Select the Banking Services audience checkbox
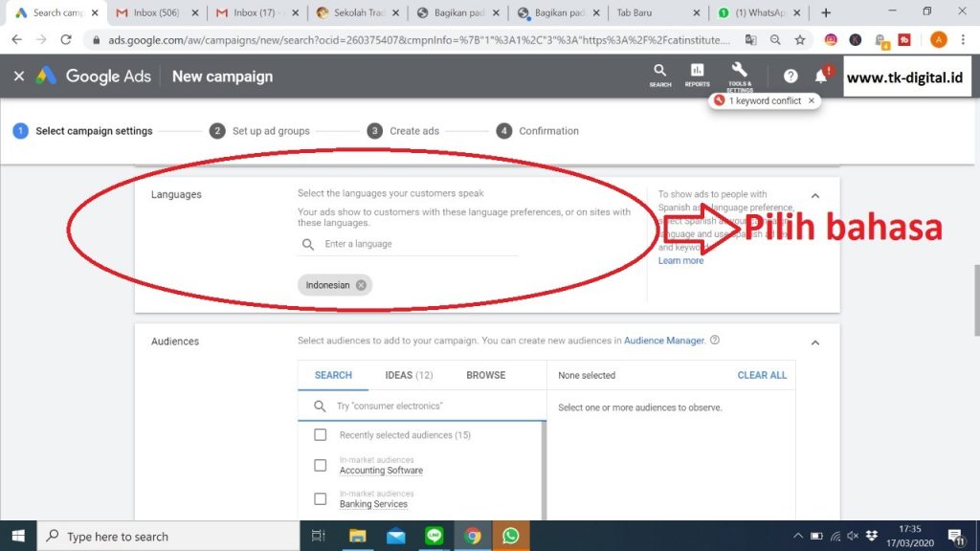 (x=321, y=498)
